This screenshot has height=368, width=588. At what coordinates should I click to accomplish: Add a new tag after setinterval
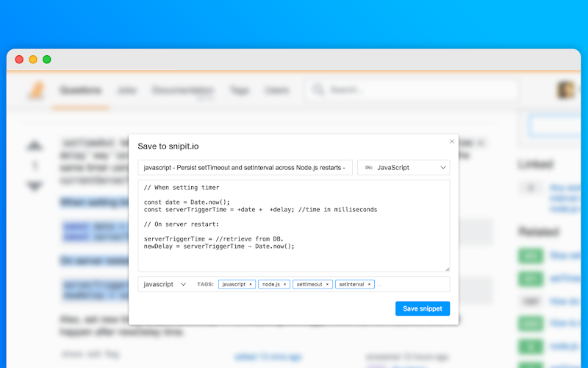(x=412, y=285)
